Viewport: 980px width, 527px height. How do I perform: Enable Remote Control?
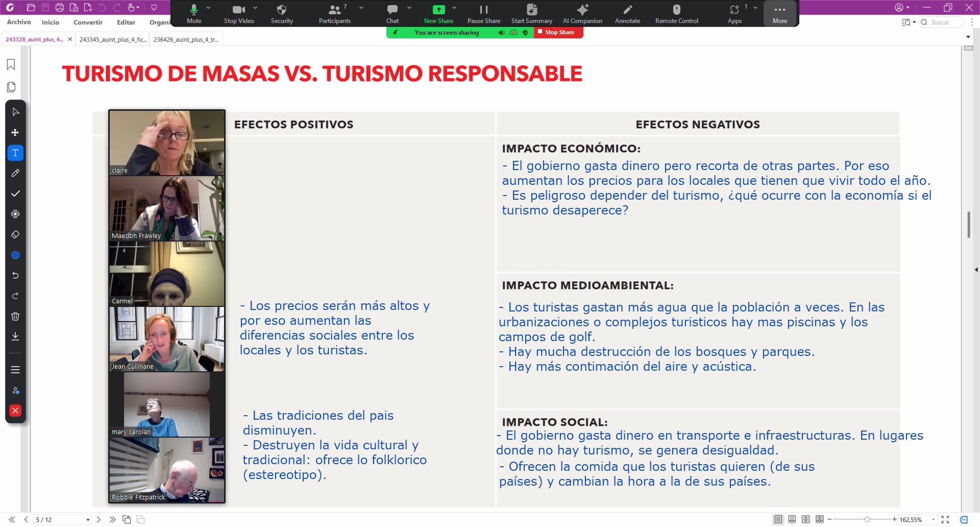click(x=677, y=14)
